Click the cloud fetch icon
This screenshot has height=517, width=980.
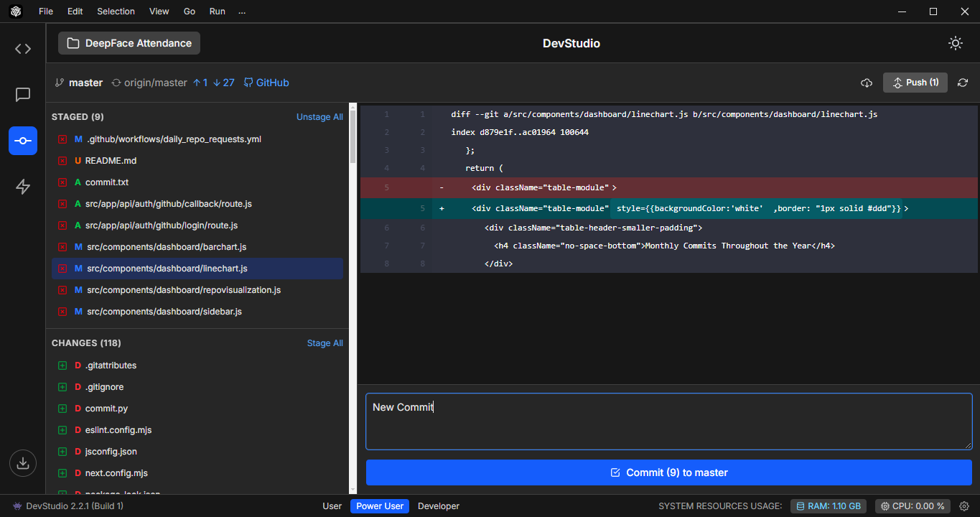(867, 83)
